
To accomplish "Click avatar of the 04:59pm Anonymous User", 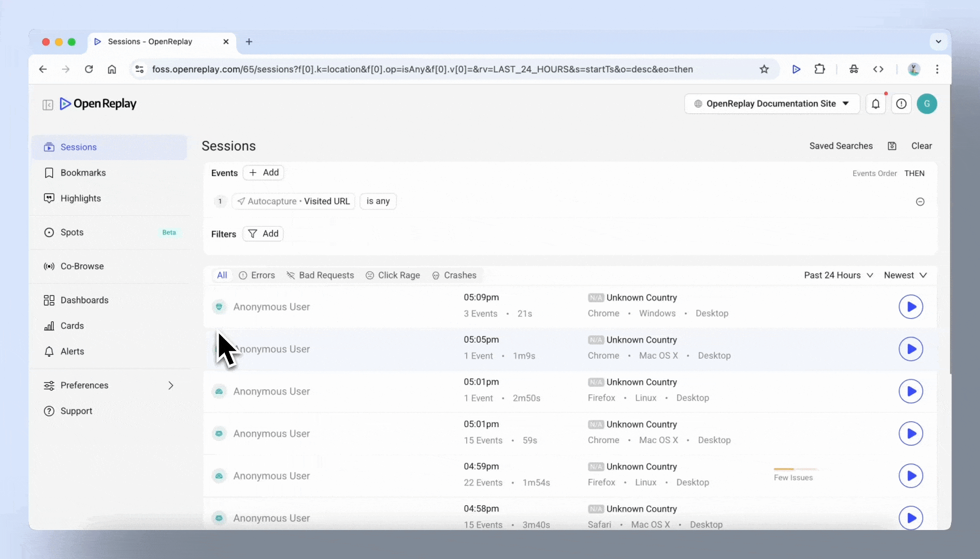I will click(x=219, y=476).
